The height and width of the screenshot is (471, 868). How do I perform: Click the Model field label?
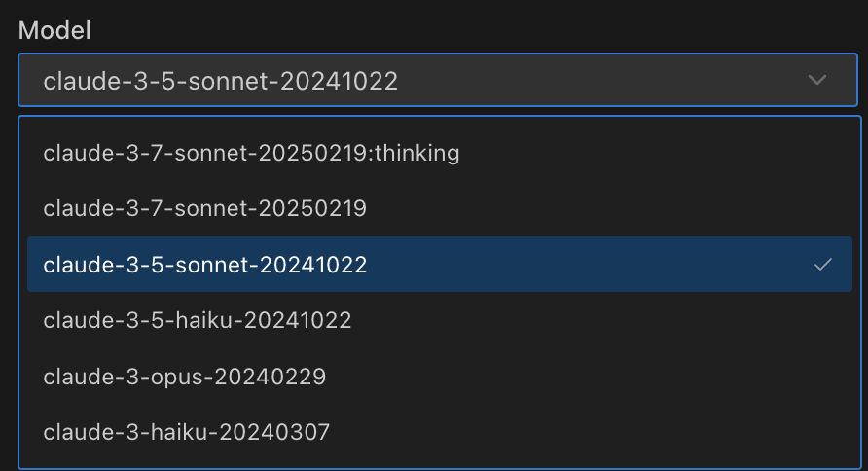[x=54, y=30]
